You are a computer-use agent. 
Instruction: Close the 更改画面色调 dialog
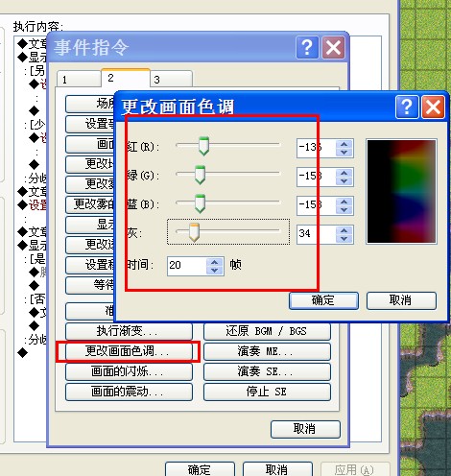pyautogui.click(x=433, y=107)
